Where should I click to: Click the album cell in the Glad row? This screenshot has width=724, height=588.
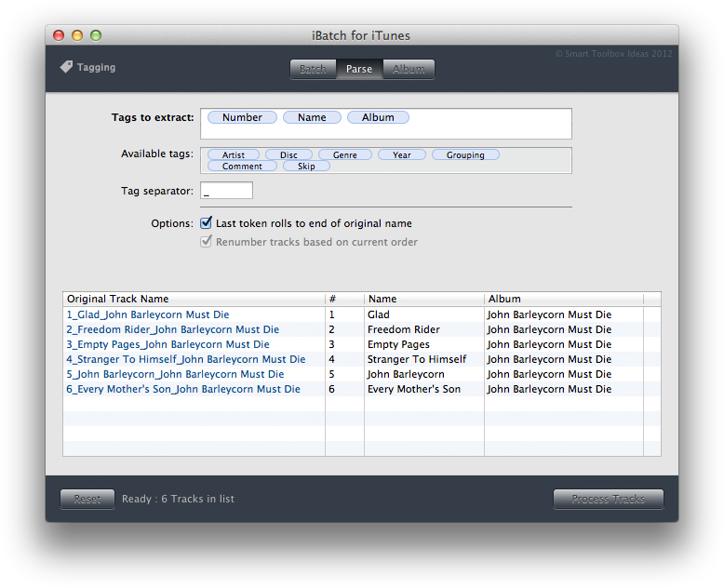coord(563,314)
